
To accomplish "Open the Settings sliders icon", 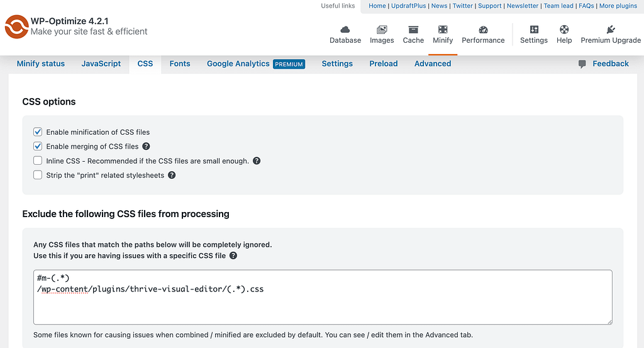I will (534, 30).
